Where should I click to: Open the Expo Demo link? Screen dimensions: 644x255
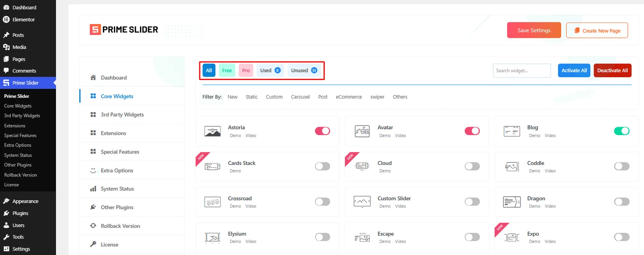point(535,242)
